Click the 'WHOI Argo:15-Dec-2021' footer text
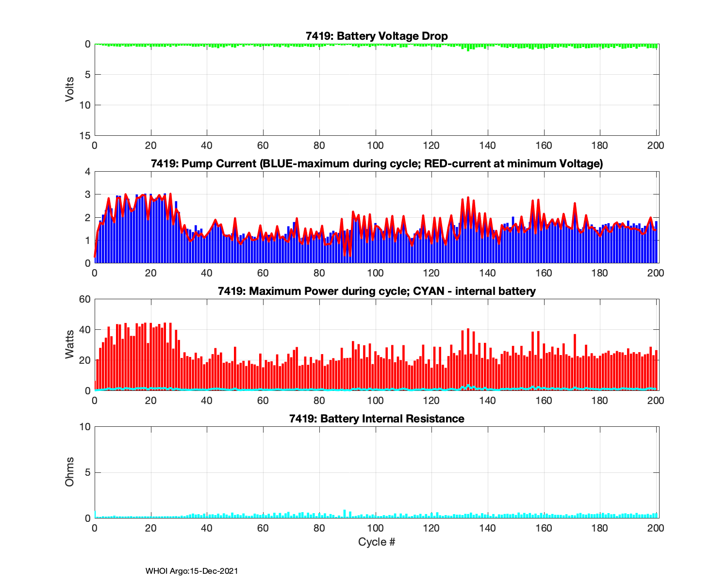 click(x=192, y=571)
